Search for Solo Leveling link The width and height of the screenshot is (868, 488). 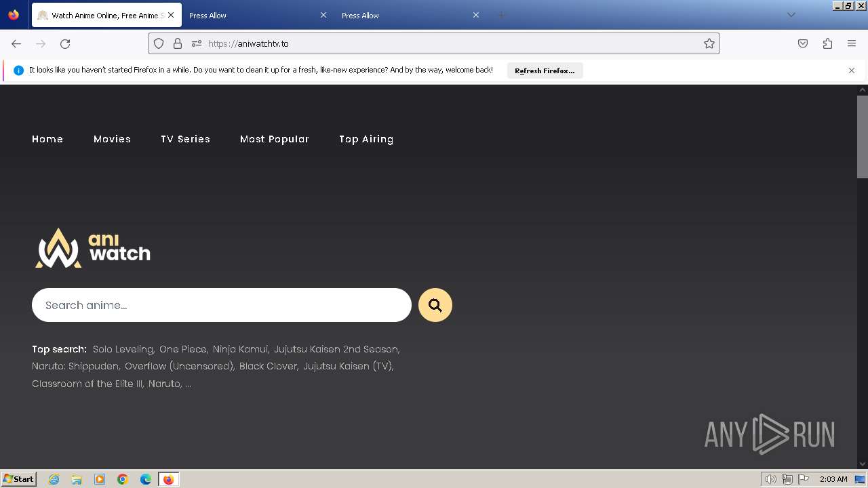[x=123, y=349]
